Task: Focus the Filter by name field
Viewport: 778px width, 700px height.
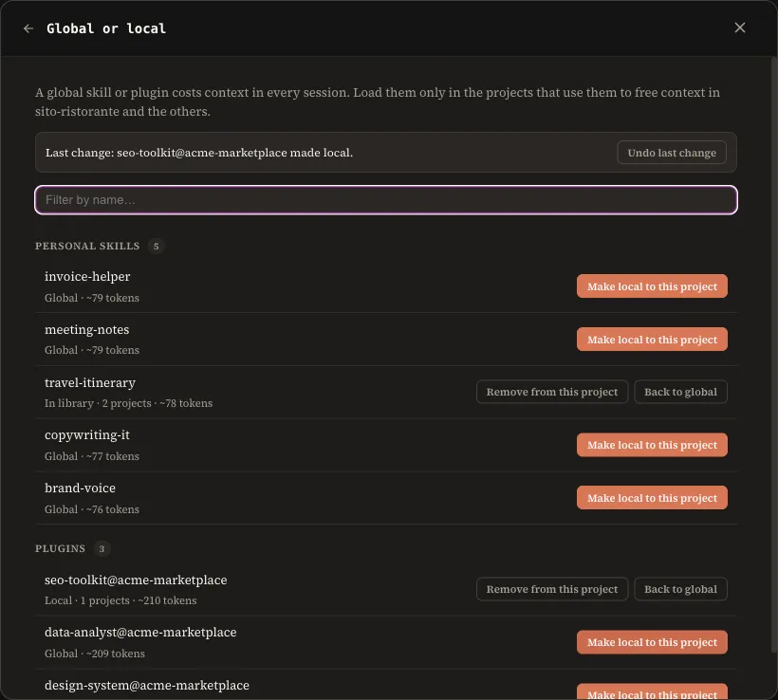Action: 385,200
